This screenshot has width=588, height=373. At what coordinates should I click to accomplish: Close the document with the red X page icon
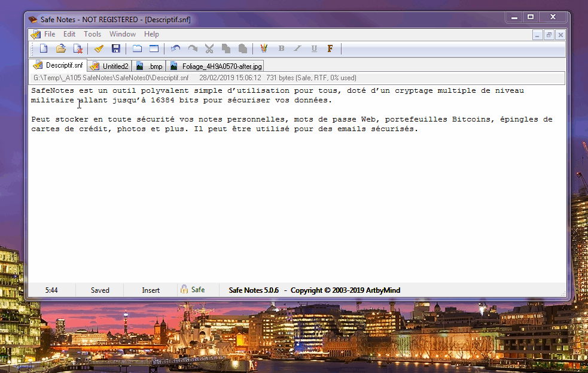(78, 48)
